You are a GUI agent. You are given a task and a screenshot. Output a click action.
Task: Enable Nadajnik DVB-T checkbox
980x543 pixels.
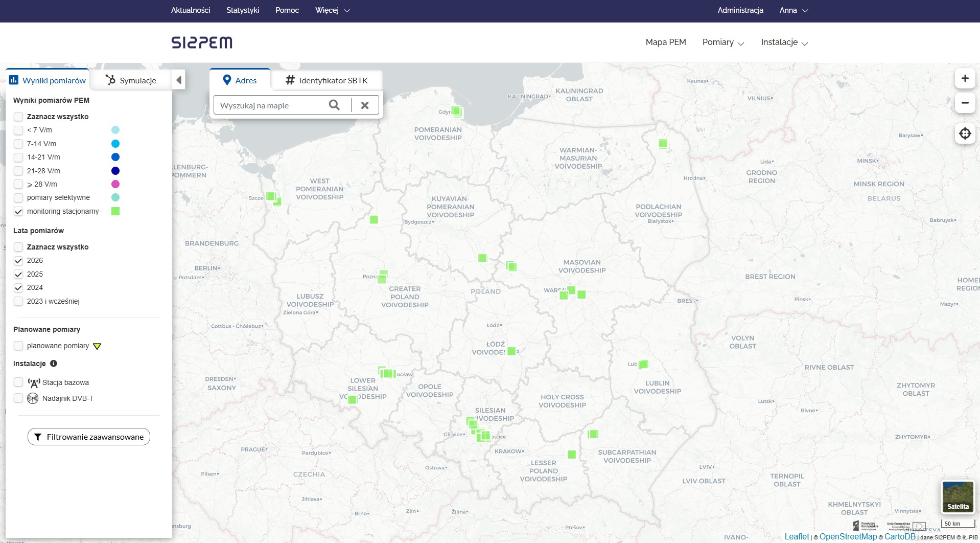pyautogui.click(x=18, y=398)
